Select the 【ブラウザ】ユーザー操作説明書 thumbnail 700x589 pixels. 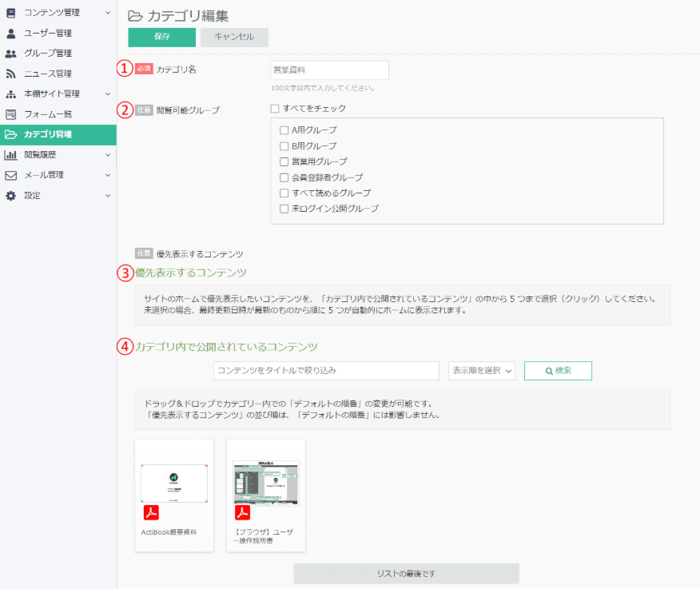click(x=265, y=483)
